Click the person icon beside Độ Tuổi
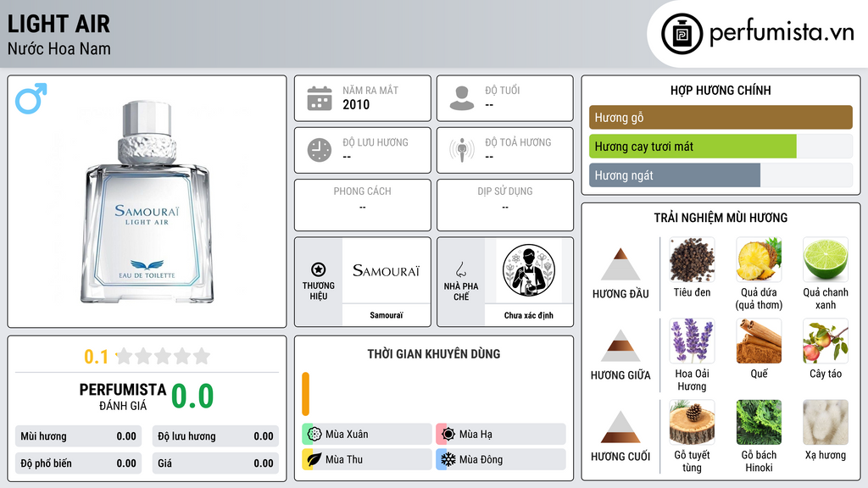Image resolution: width=868 pixels, height=488 pixels. (462, 98)
